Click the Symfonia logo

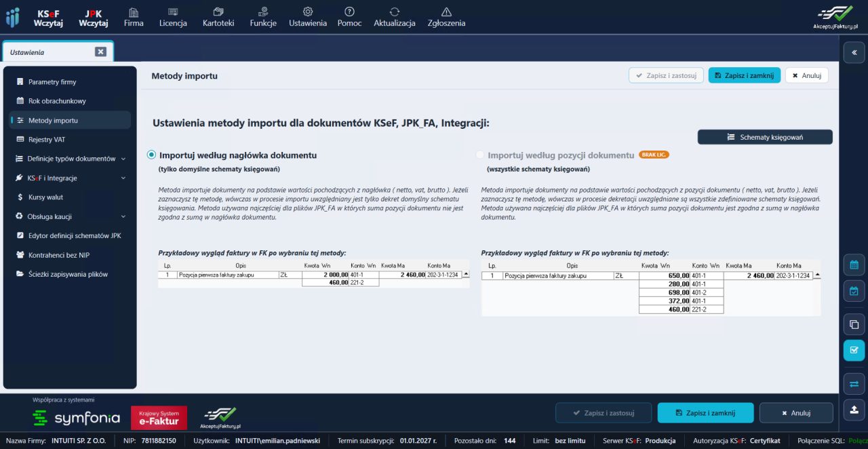point(77,418)
